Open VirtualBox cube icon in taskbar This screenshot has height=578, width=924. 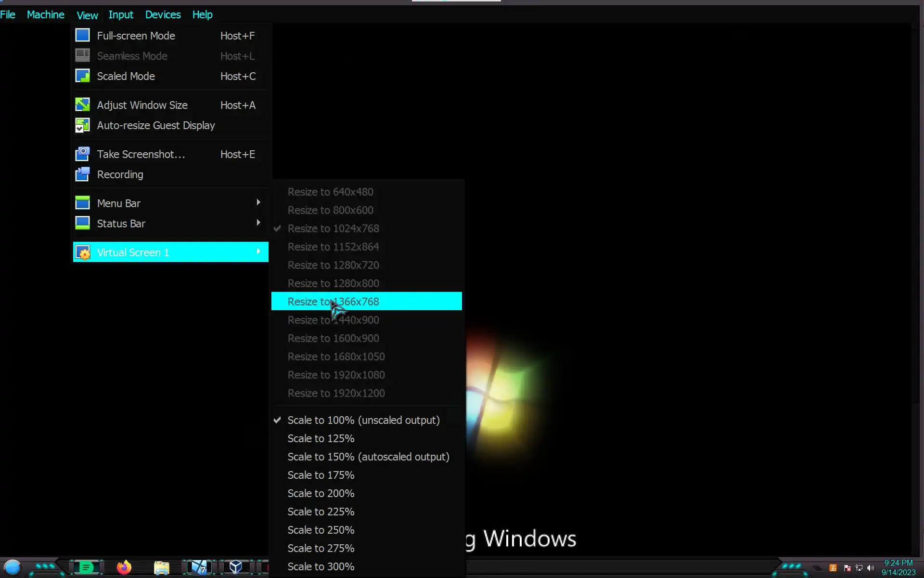pyautogui.click(x=235, y=567)
